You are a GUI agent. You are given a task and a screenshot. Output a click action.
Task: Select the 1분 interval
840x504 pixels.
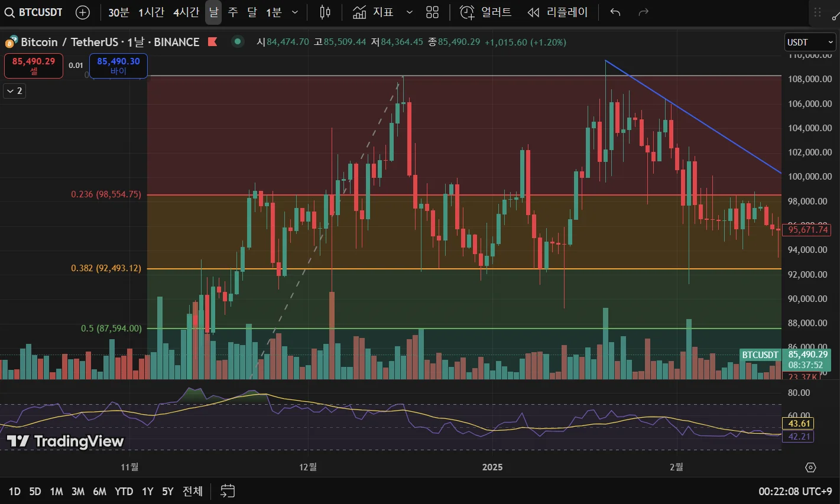[274, 12]
